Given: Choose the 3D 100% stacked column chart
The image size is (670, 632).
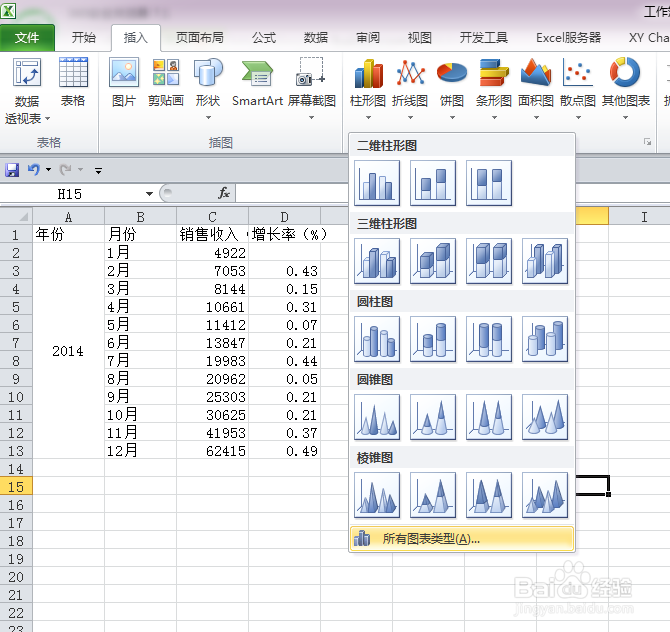Looking at the screenshot, I should (x=489, y=261).
